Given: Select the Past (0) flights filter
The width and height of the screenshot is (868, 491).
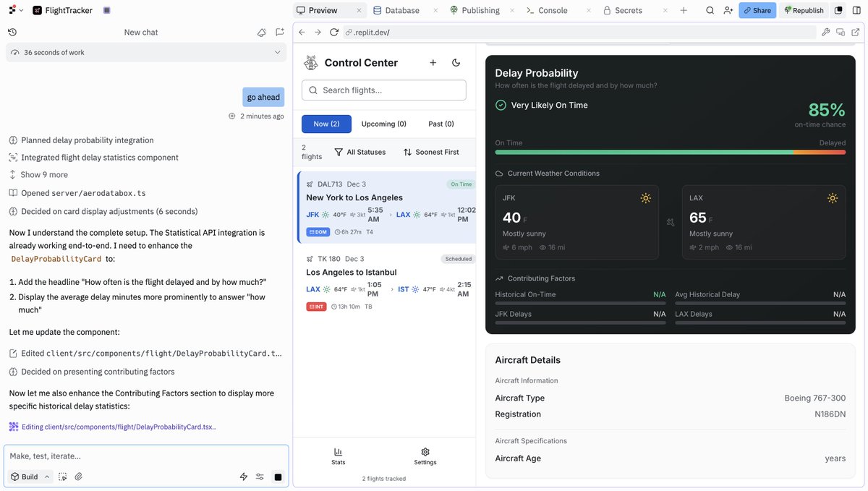Looking at the screenshot, I should [441, 123].
